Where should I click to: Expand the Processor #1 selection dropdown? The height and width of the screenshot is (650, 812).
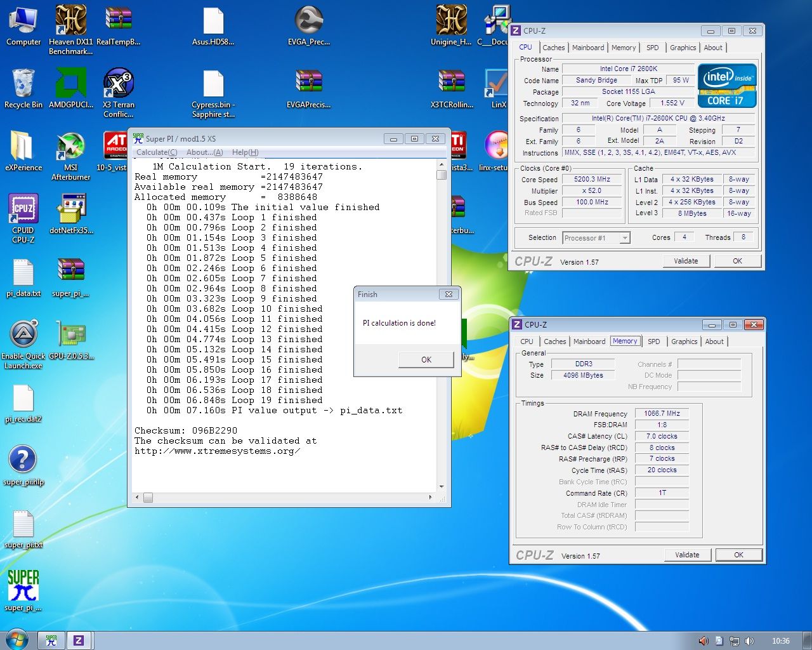tap(625, 238)
